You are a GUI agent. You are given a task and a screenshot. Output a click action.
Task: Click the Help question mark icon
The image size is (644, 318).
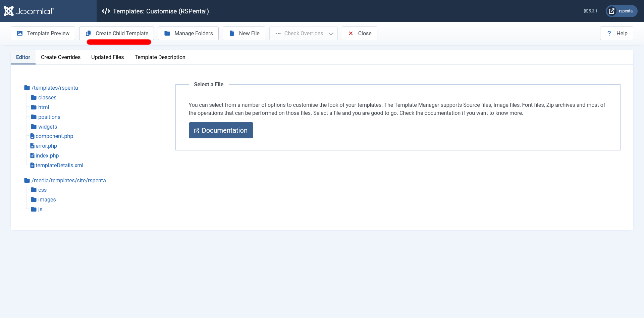609,33
